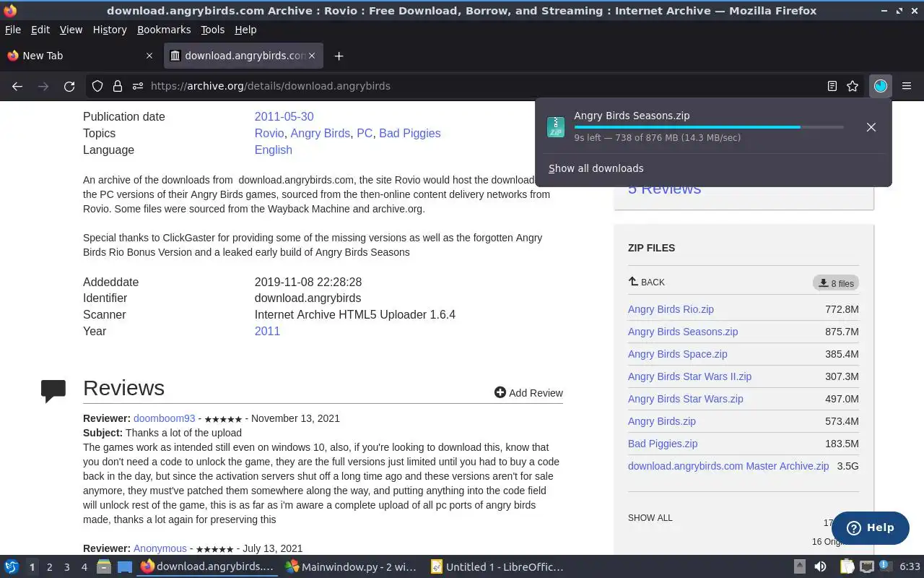Open the Tools menu
Screen dimensions: 924x578
click(212, 30)
